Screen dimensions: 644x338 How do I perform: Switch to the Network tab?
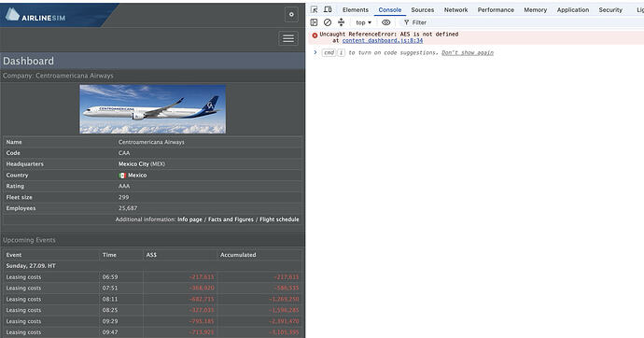tap(455, 10)
